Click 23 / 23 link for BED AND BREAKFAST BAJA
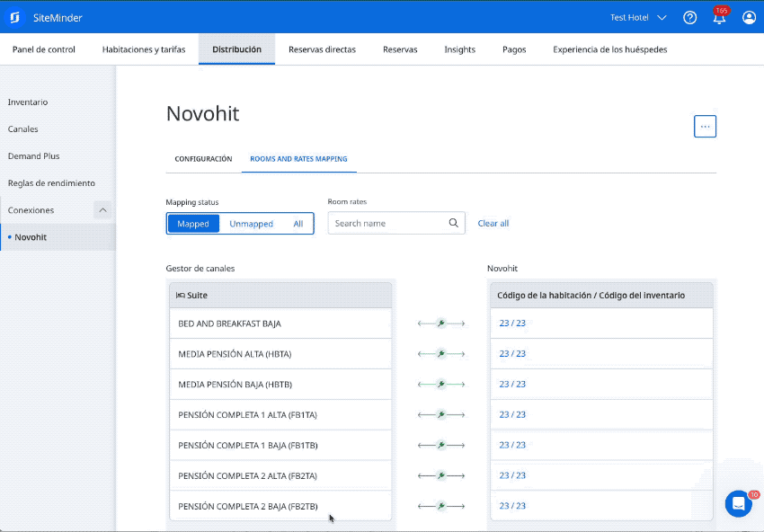Viewport: 764px width, 532px height. 512,323
